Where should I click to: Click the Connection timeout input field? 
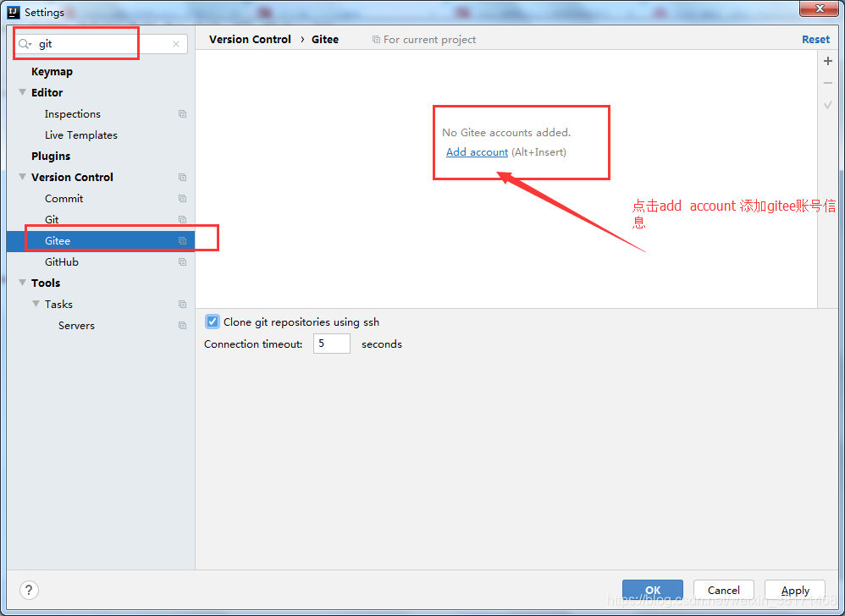click(x=332, y=344)
